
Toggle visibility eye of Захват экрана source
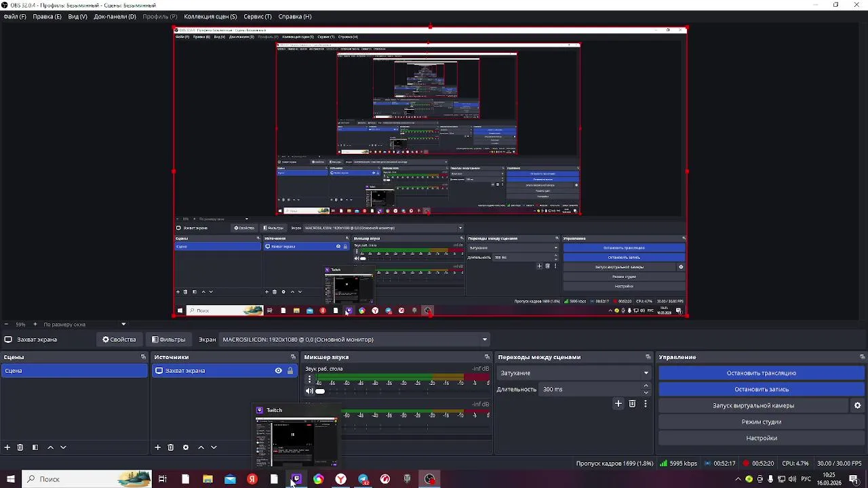[x=278, y=371]
